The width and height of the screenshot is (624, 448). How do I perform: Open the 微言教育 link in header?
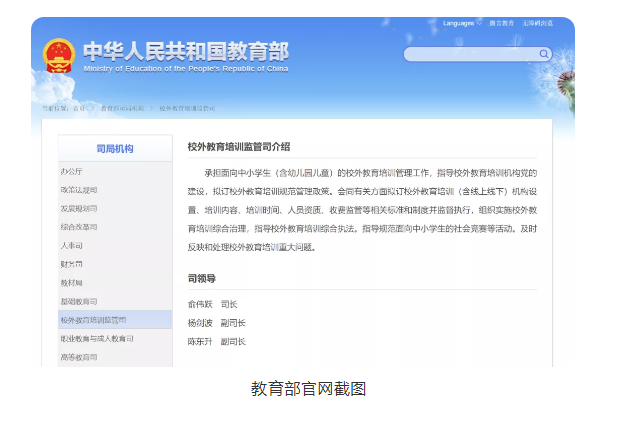(x=502, y=23)
